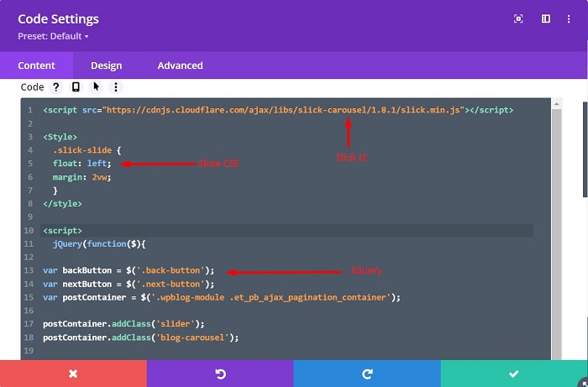Undo the last change with purple button
The height and width of the screenshot is (387, 588).
point(220,374)
